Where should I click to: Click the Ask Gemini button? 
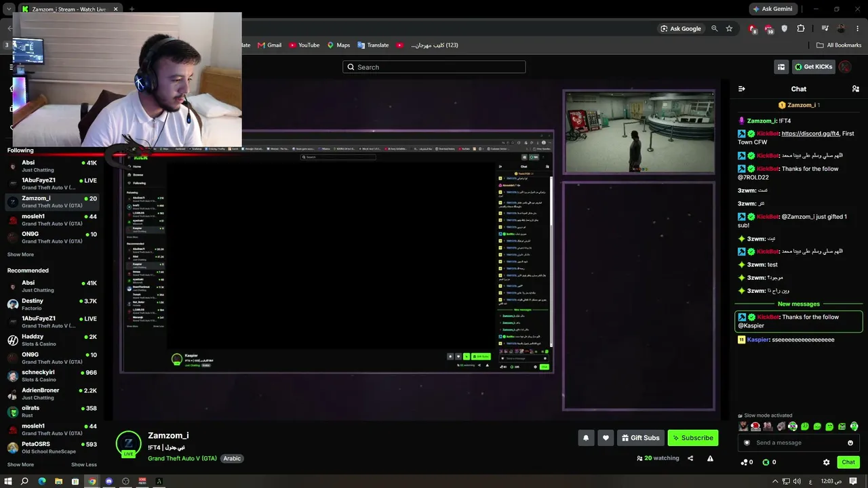pos(772,9)
